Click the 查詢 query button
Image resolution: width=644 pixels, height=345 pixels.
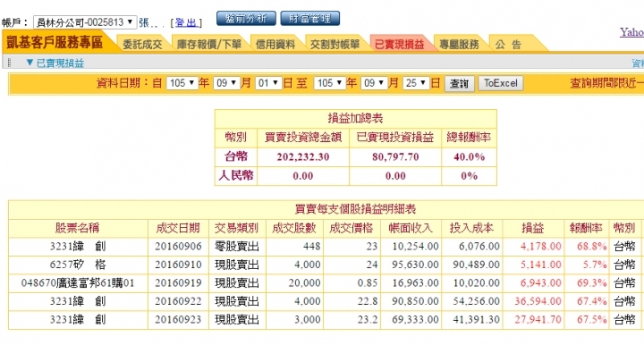coord(459,84)
